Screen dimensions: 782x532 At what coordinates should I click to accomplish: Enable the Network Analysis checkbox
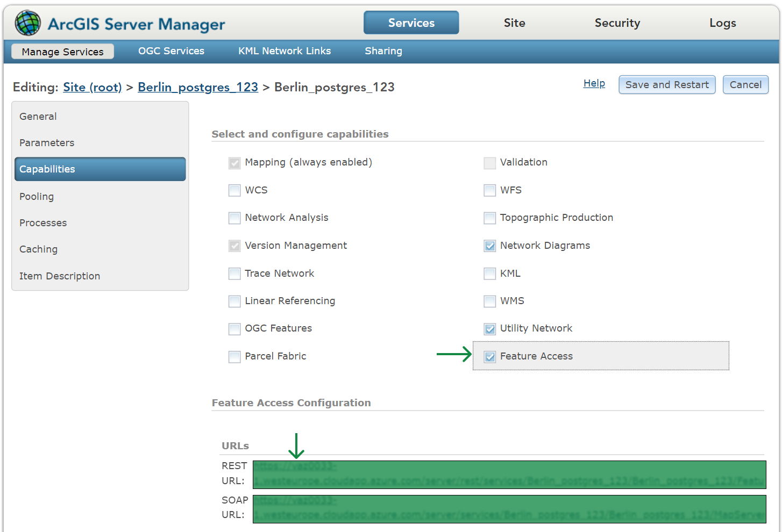click(x=234, y=218)
